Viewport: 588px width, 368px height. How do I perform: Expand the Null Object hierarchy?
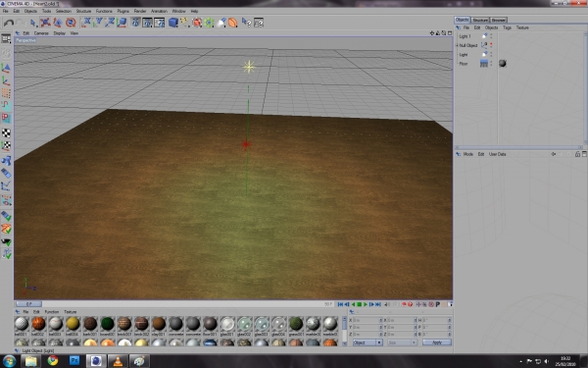click(457, 45)
